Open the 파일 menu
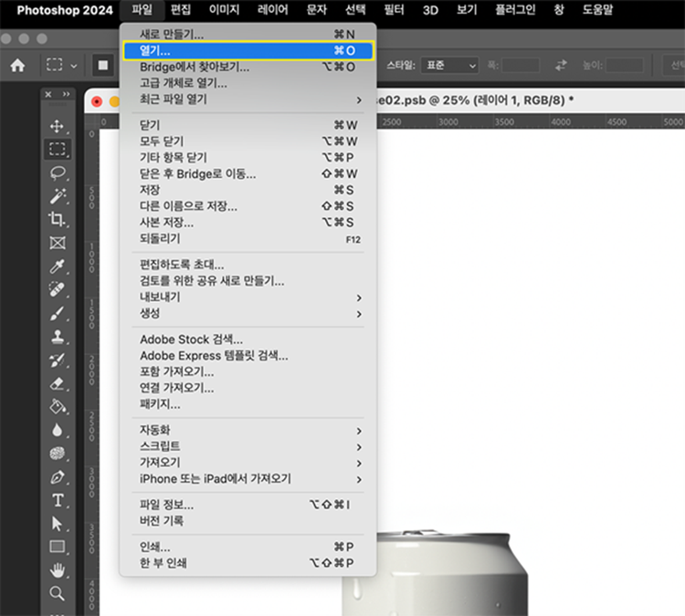Viewport: 685px width, 616px height. (142, 10)
